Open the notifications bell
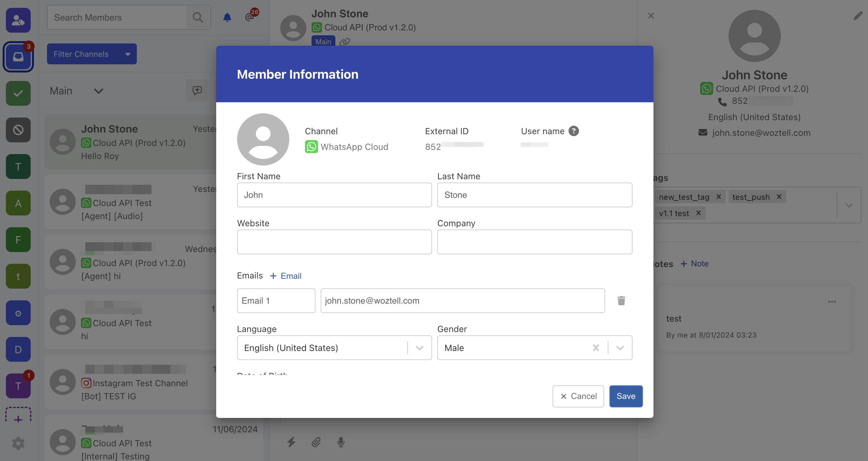 click(227, 17)
